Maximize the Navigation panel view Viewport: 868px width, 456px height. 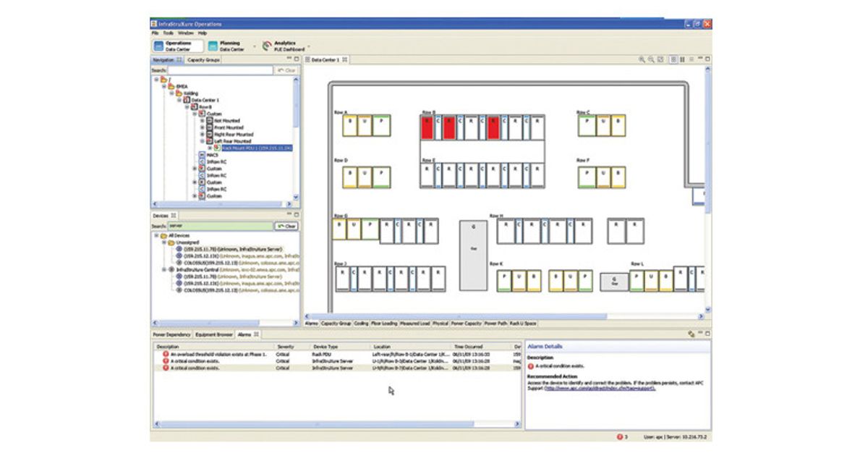coord(296,59)
